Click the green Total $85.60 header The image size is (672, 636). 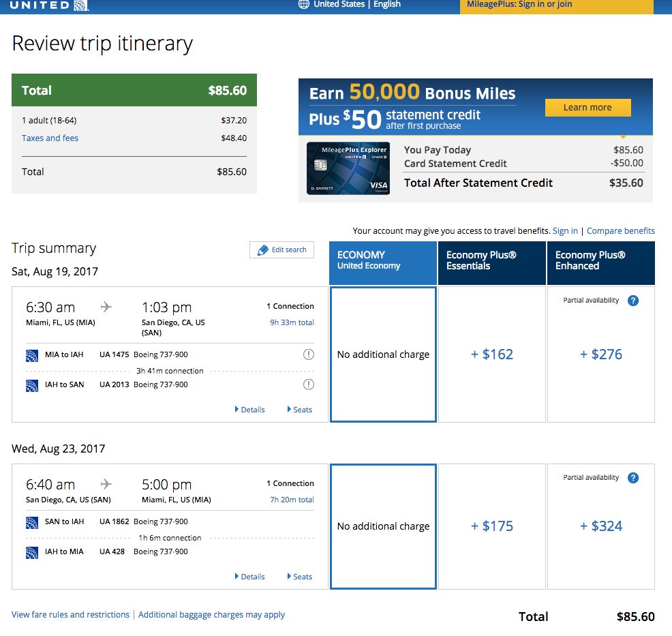[134, 90]
